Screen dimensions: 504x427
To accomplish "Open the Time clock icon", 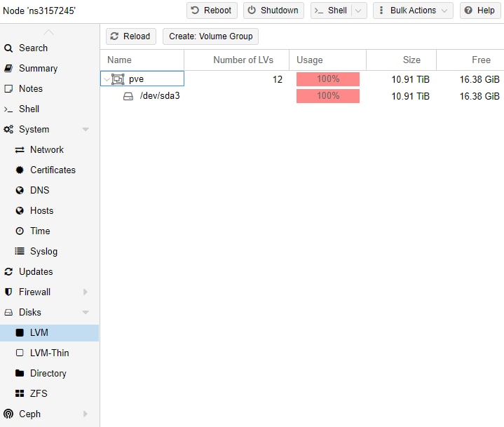I will [20, 231].
